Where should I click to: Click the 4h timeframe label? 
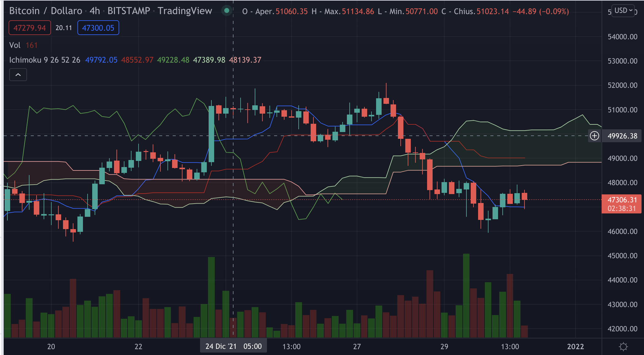tap(95, 11)
